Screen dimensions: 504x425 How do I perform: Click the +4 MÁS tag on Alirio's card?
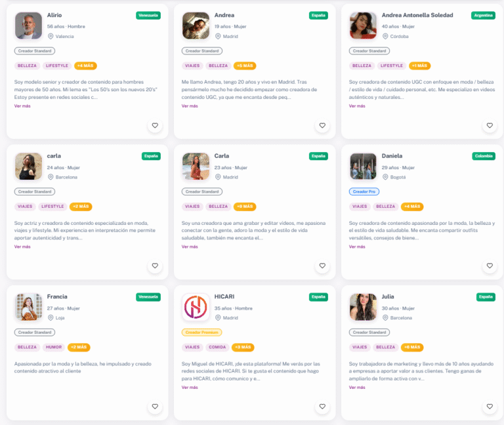pos(85,66)
